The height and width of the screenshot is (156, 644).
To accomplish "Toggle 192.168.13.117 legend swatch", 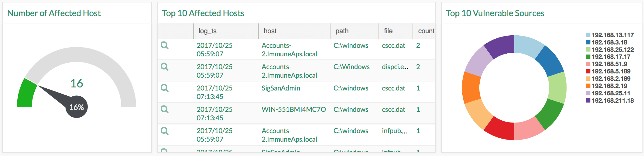I will coord(588,35).
